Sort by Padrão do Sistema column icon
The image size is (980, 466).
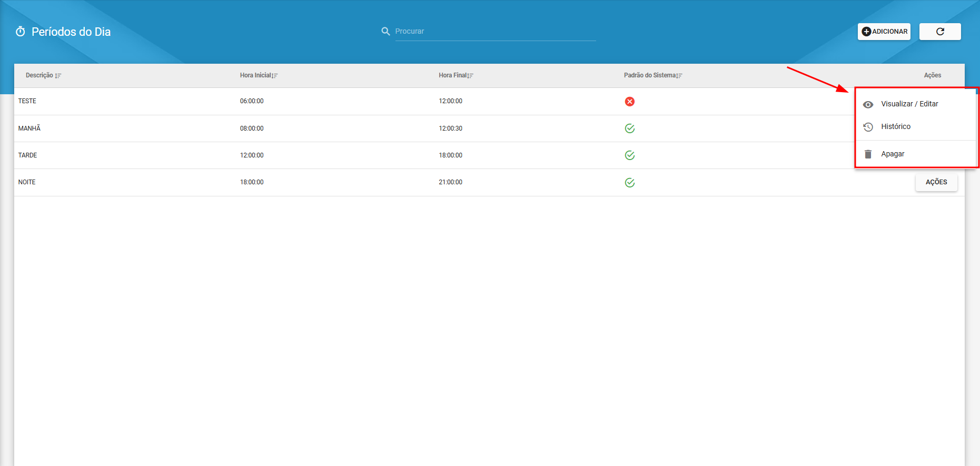tap(679, 76)
